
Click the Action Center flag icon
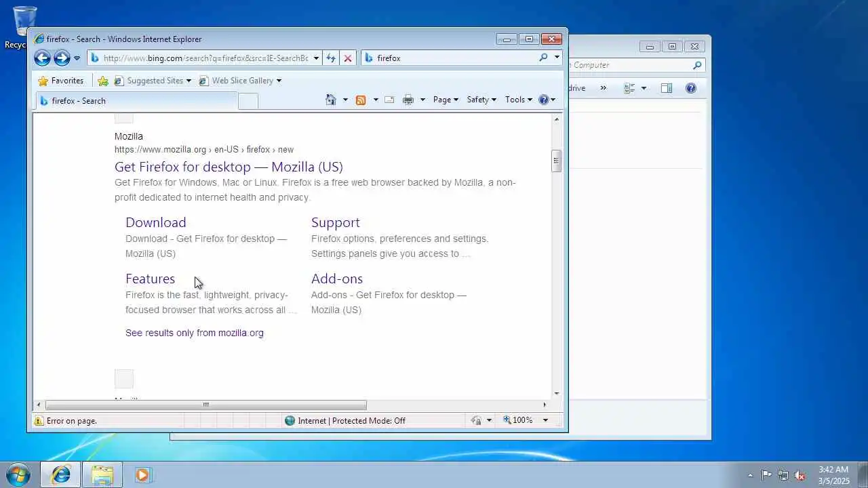pyautogui.click(x=766, y=475)
